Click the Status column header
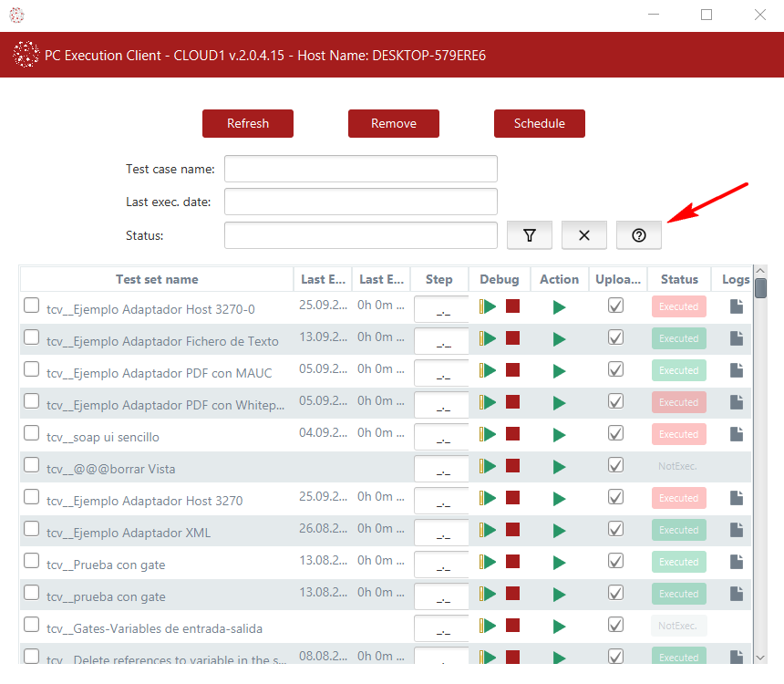The width and height of the screenshot is (784, 684). point(679,279)
